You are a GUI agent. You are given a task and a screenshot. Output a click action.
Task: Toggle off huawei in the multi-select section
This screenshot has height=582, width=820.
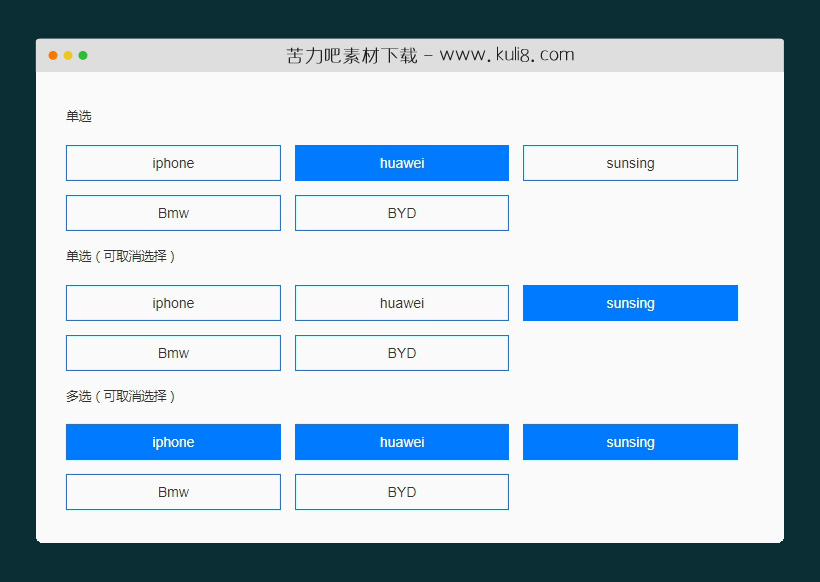(401, 442)
